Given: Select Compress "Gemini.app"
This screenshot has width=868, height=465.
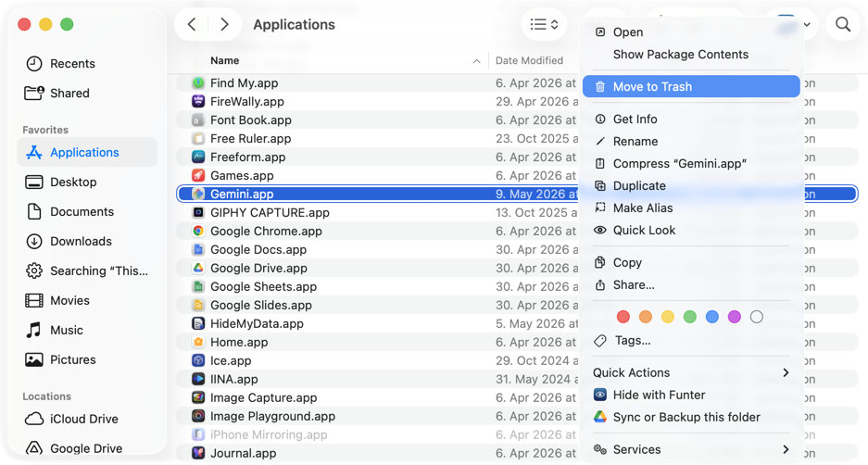Looking at the screenshot, I should [x=691, y=163].
